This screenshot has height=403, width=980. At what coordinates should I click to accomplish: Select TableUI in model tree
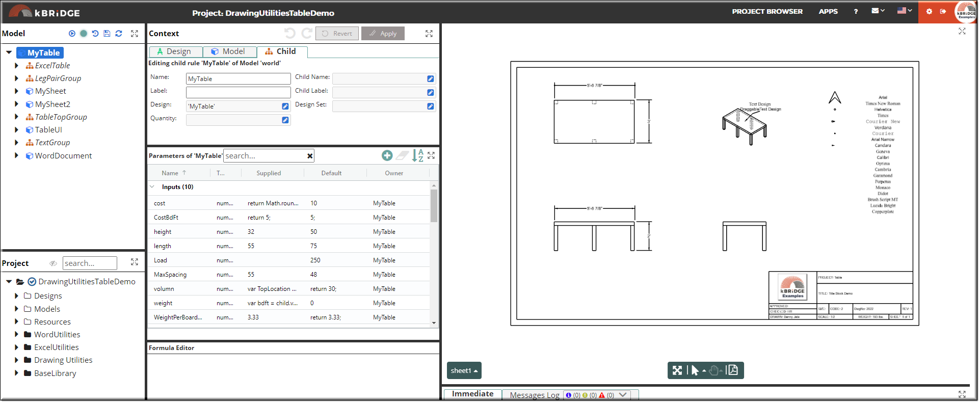coord(48,130)
